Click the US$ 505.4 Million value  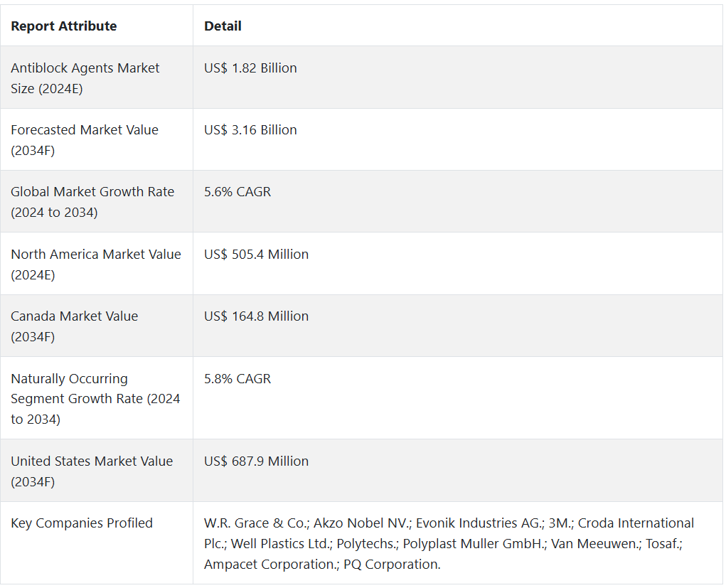pyautogui.click(x=256, y=254)
